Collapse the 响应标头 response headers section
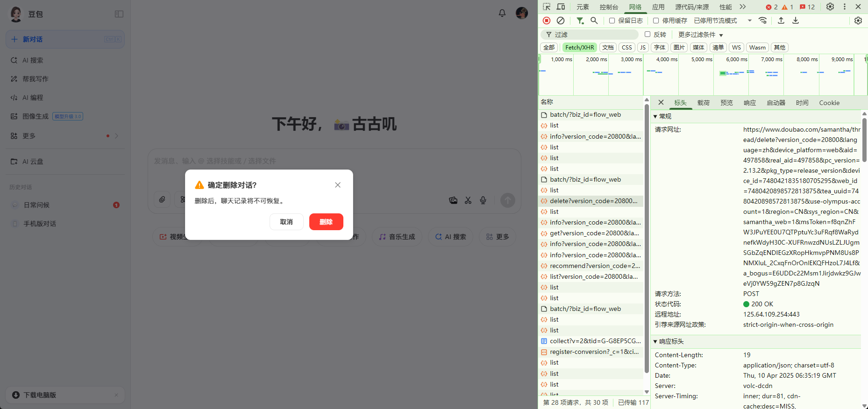The width and height of the screenshot is (868, 409). click(669, 341)
